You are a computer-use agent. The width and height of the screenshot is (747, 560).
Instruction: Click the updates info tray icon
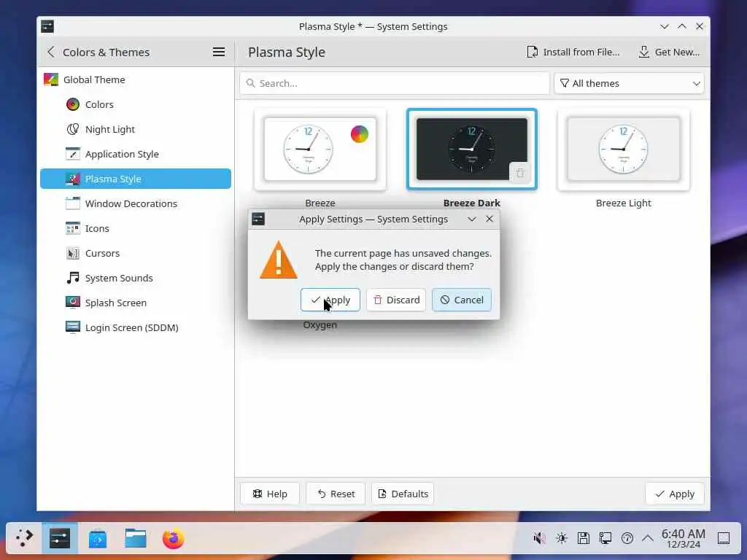[x=627, y=538]
